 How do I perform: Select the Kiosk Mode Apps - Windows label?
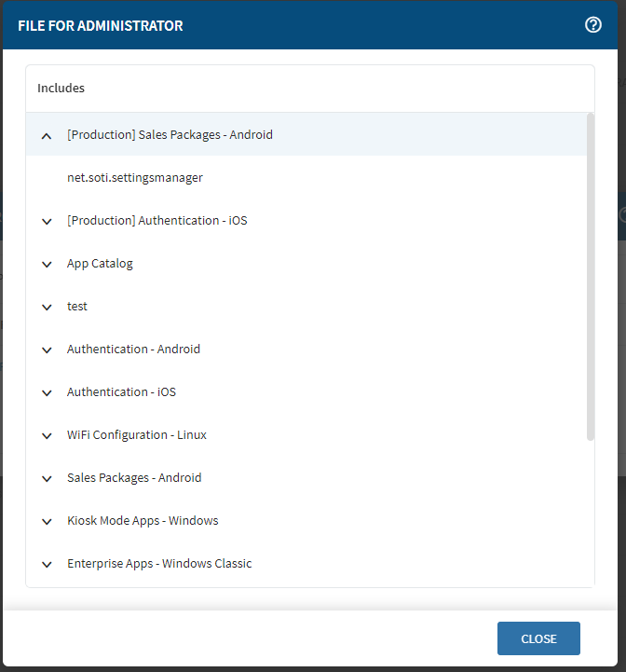point(143,521)
